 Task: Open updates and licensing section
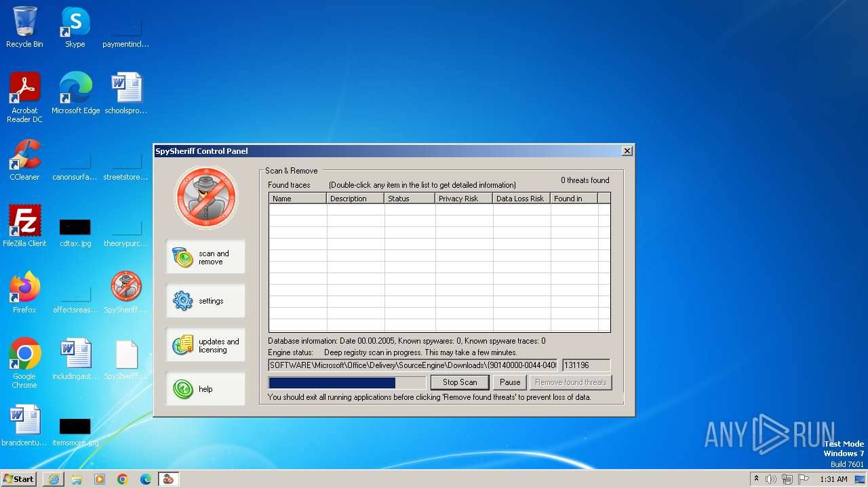click(x=205, y=345)
